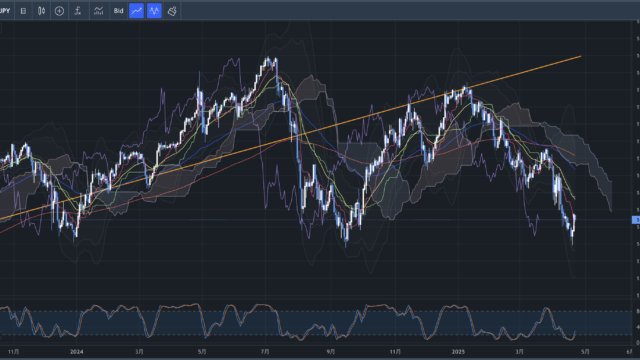Click the blue current price label
Screen dimensions: 640x360
pos(636,220)
